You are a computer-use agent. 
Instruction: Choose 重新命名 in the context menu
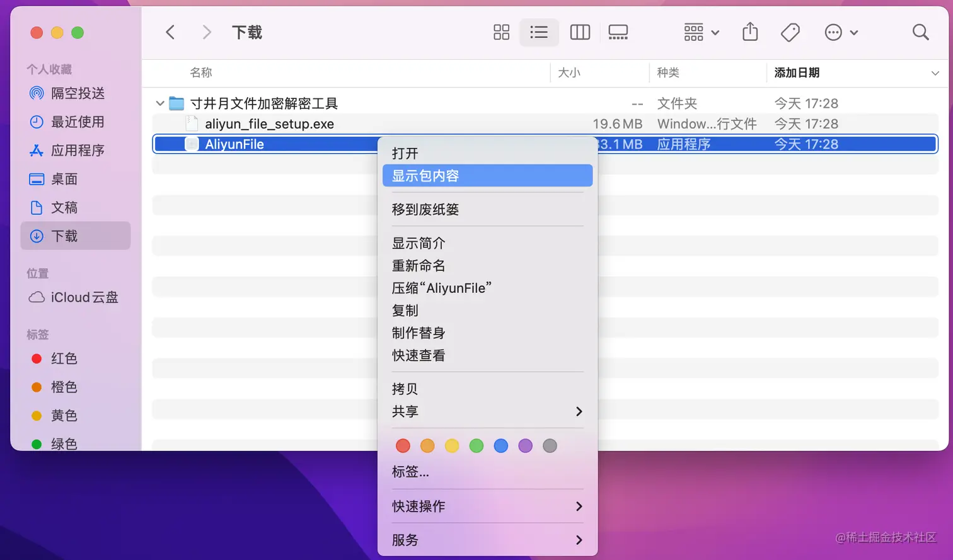(487, 266)
